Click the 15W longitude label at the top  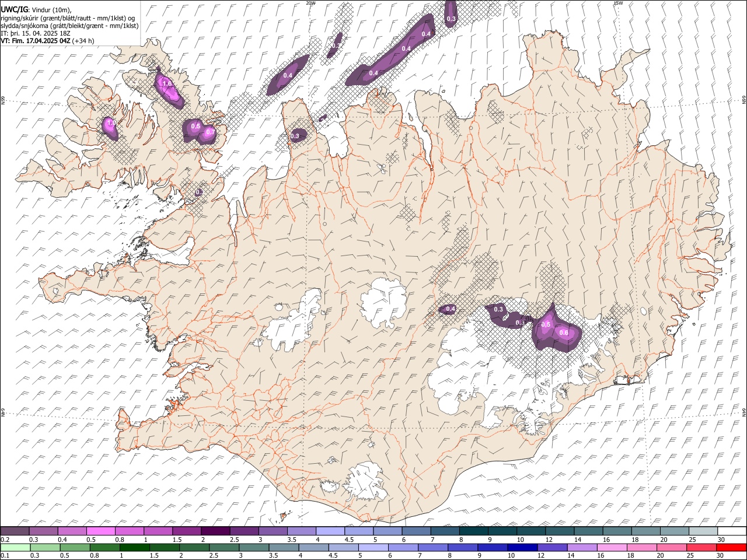(x=618, y=3)
